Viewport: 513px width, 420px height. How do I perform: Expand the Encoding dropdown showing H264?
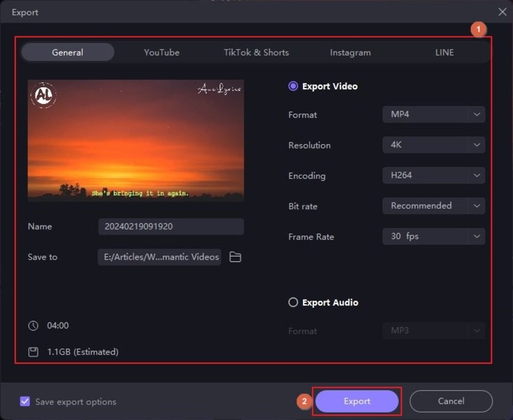pos(433,176)
